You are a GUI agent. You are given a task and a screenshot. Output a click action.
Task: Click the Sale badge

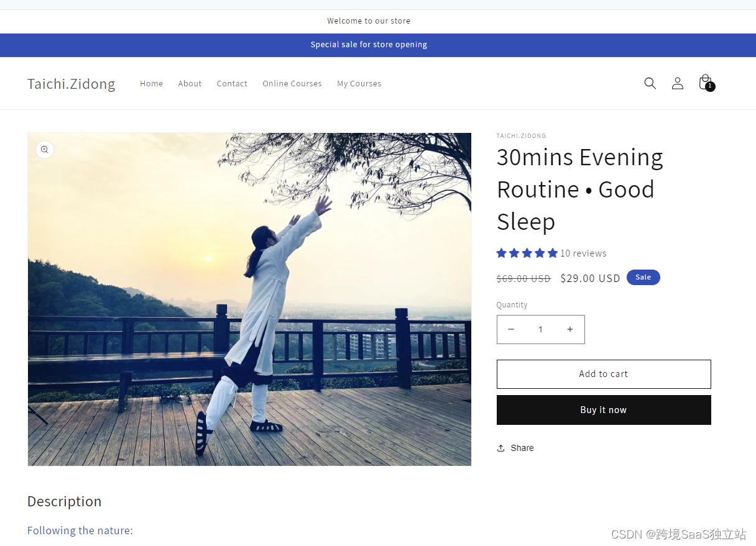(643, 277)
